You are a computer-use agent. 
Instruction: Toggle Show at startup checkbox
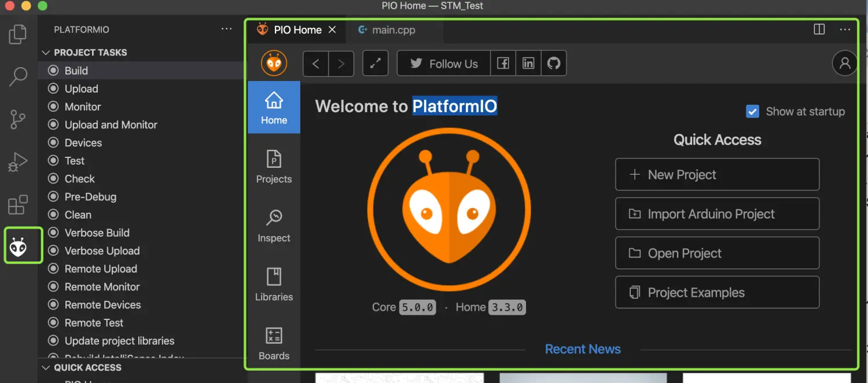click(752, 112)
